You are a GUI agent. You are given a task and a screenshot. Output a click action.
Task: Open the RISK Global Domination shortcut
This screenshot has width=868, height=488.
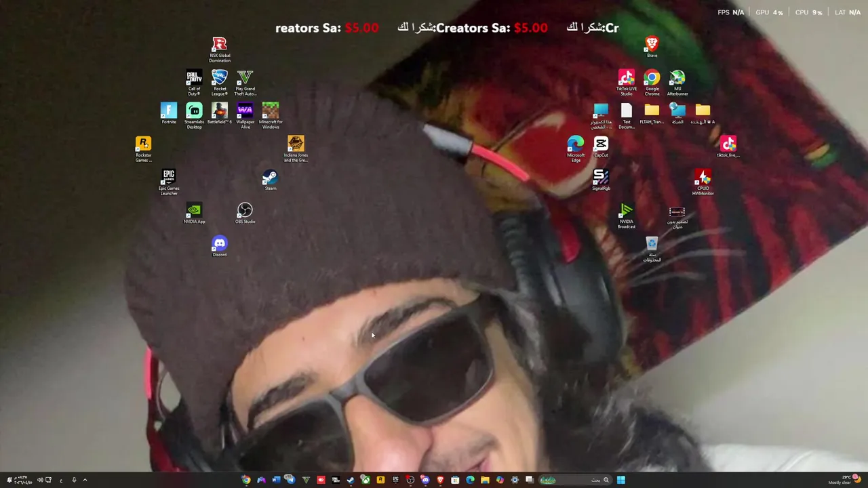[219, 49]
